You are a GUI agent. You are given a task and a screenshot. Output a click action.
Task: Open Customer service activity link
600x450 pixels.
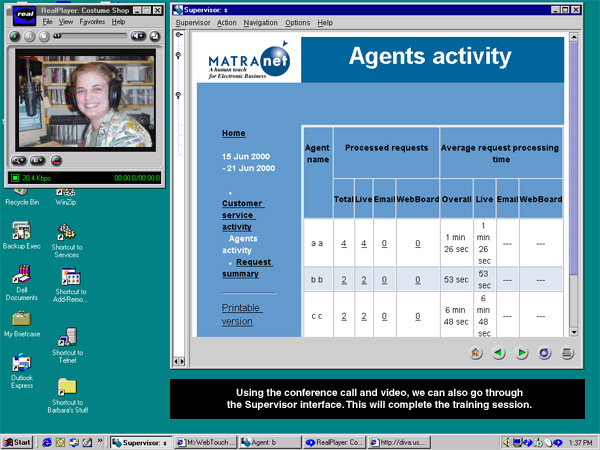coord(242,215)
